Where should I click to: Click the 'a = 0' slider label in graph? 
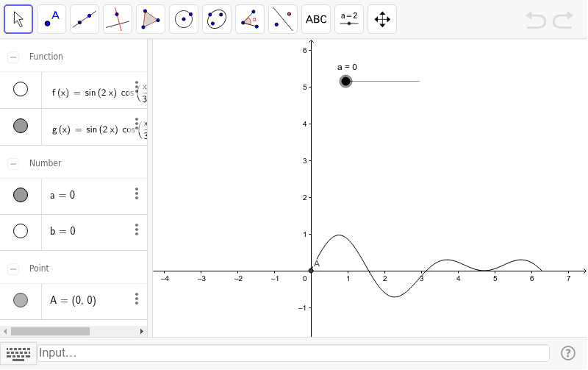tap(347, 67)
